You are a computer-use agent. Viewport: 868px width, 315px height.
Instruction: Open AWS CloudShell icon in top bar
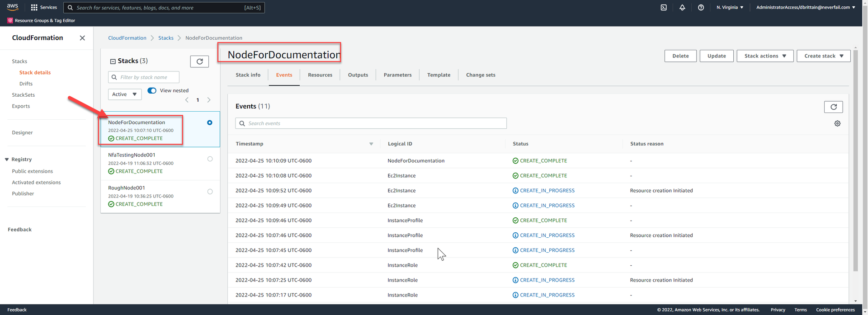663,8
